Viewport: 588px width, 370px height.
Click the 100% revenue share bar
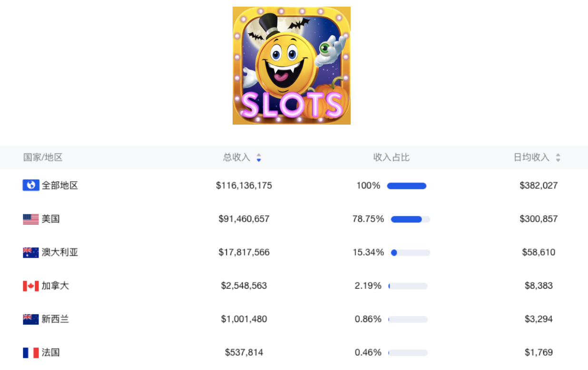(407, 186)
